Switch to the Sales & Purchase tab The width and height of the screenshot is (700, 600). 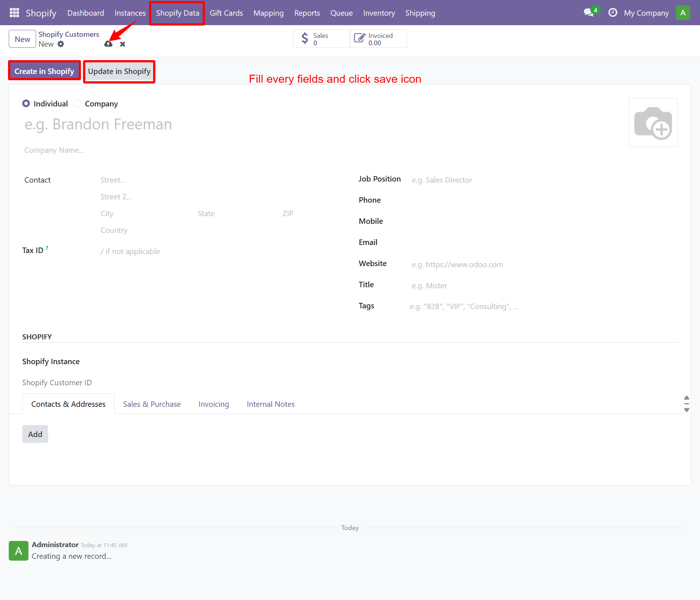coord(152,404)
